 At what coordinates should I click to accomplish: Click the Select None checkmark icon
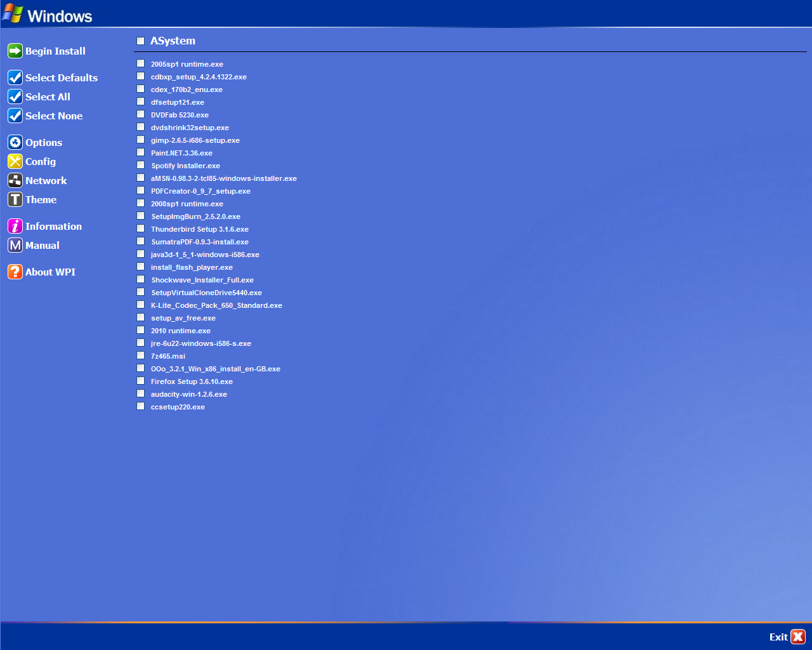click(x=15, y=116)
